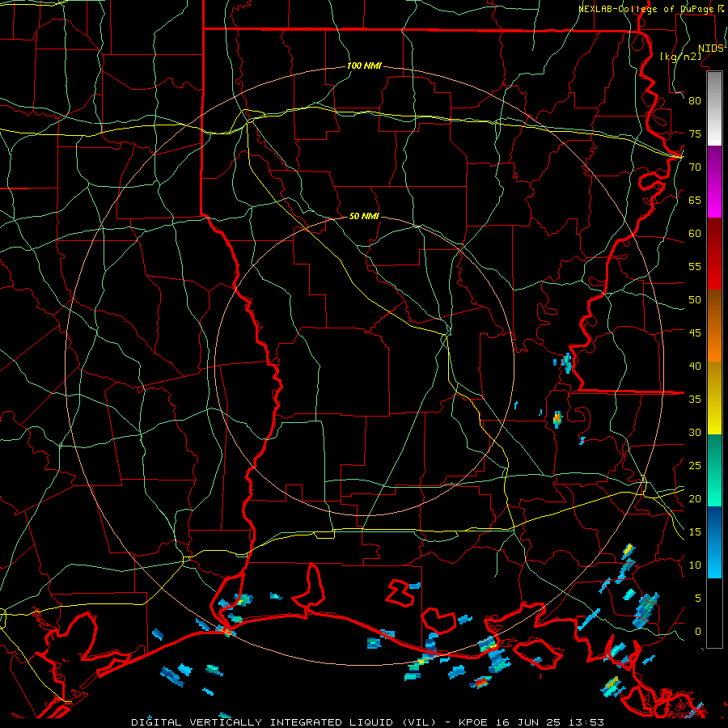The height and width of the screenshot is (728, 728).
Task: Select the teal-green segment of color scale
Action: (x=714, y=470)
